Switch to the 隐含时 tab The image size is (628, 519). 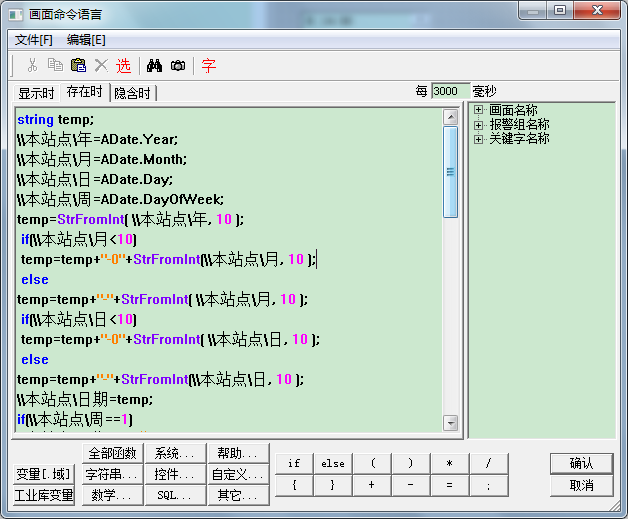132,93
